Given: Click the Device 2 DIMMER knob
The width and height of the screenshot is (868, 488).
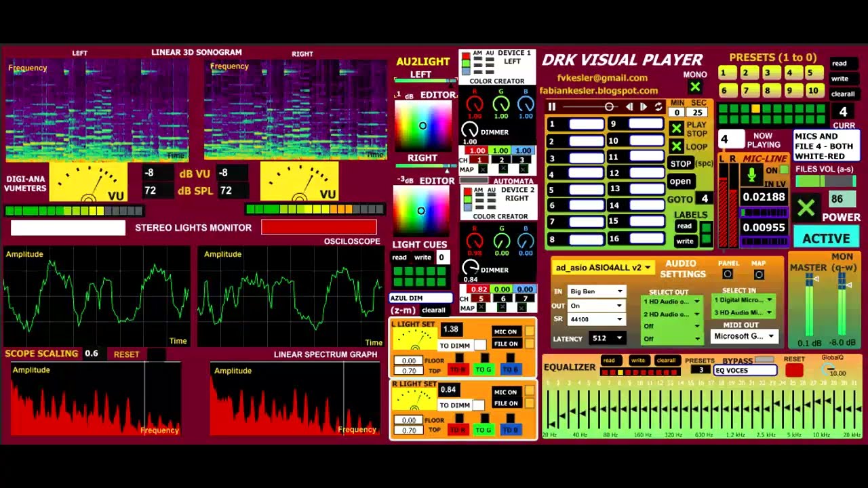Looking at the screenshot, I should [470, 268].
